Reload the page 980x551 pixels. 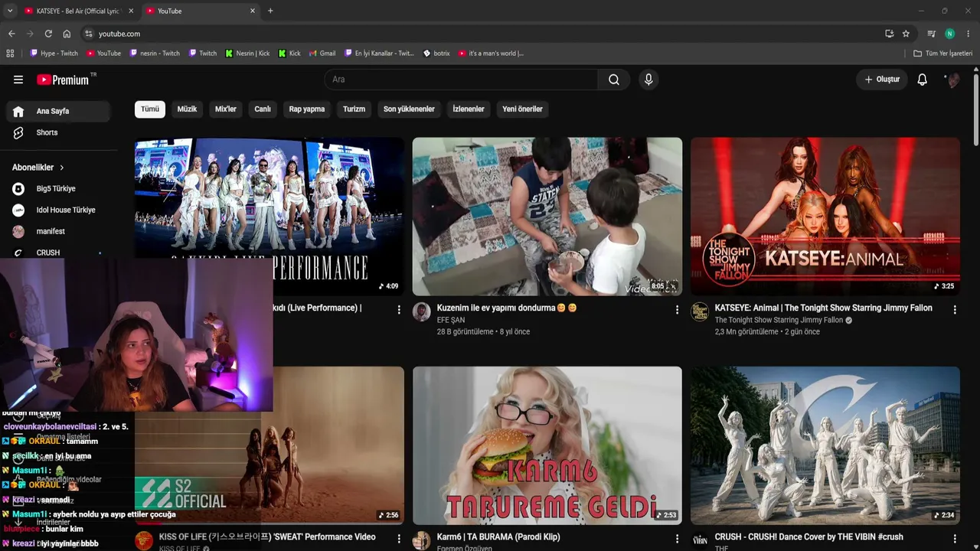coord(48,34)
